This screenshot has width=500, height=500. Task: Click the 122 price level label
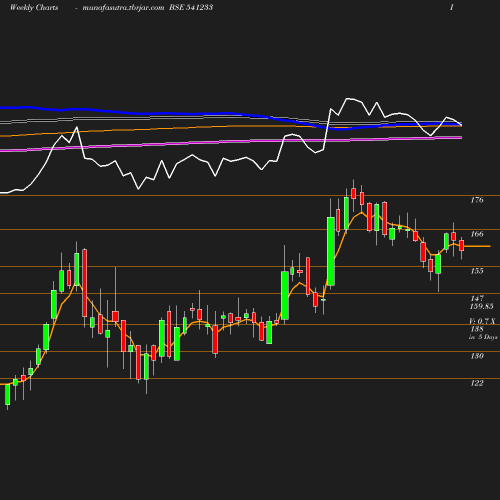[477, 383]
